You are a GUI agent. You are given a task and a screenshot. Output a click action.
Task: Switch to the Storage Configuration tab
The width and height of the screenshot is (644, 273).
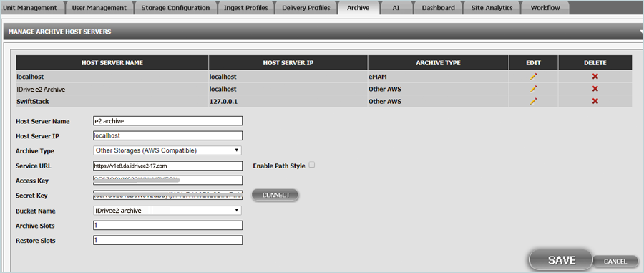pos(175,8)
